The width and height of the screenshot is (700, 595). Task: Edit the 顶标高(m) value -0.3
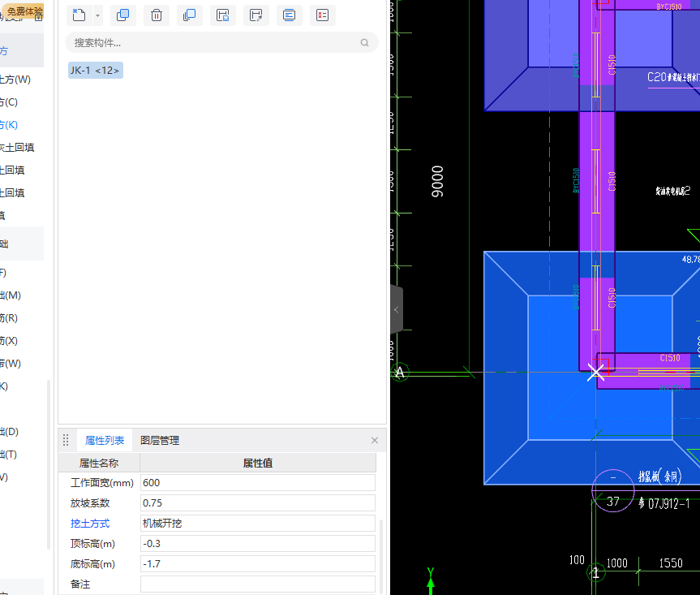tap(258, 544)
